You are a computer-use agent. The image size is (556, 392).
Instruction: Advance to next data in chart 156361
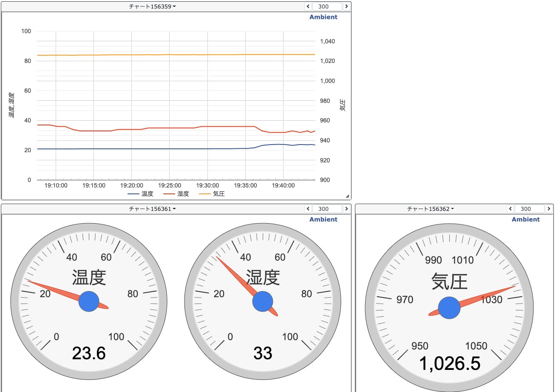click(x=346, y=209)
